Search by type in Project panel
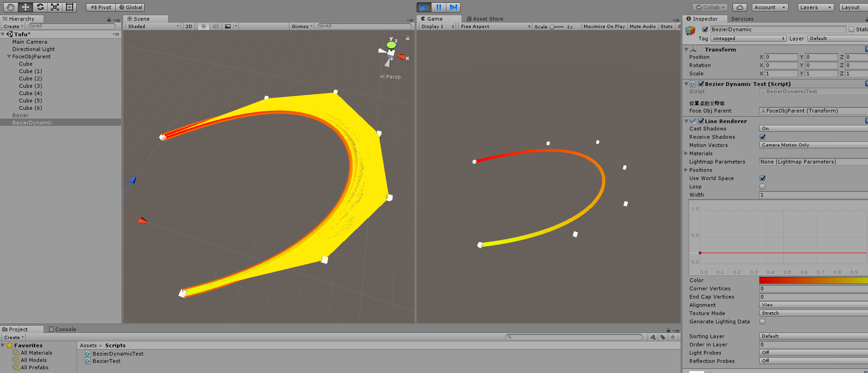The height and width of the screenshot is (373, 868). 653,337
